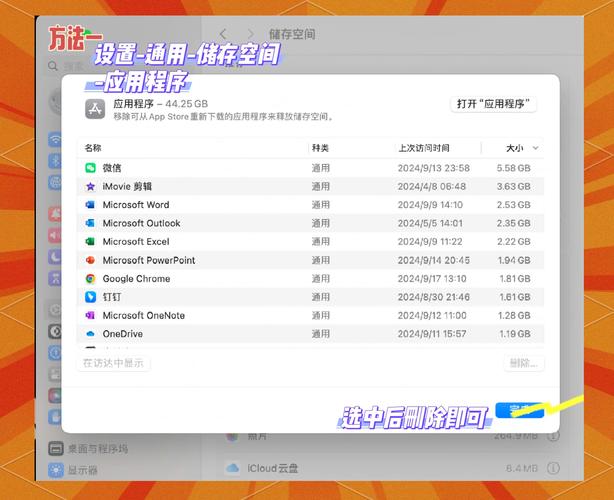Screen dimensions: 614x500
Task: Select the Microsoft OneNote row
Action: point(310,315)
